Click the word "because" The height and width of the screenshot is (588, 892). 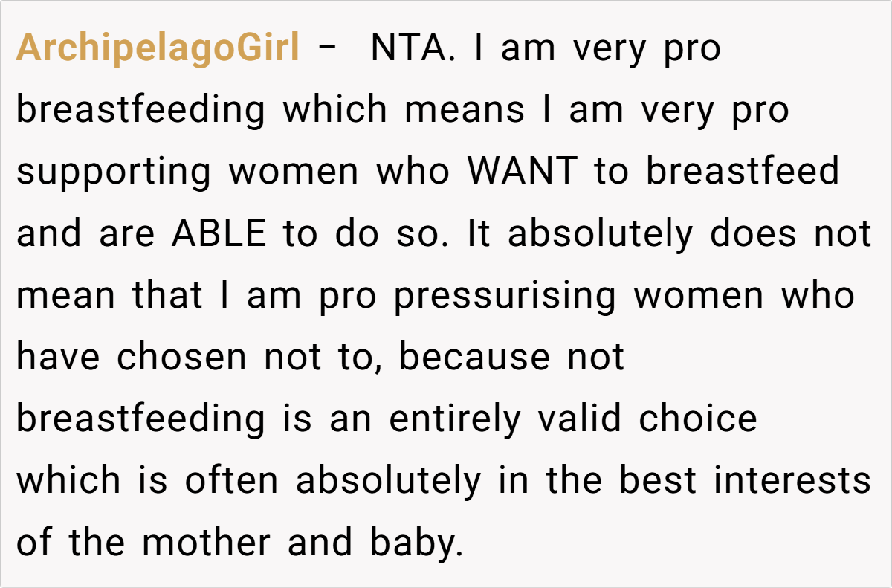(x=475, y=357)
